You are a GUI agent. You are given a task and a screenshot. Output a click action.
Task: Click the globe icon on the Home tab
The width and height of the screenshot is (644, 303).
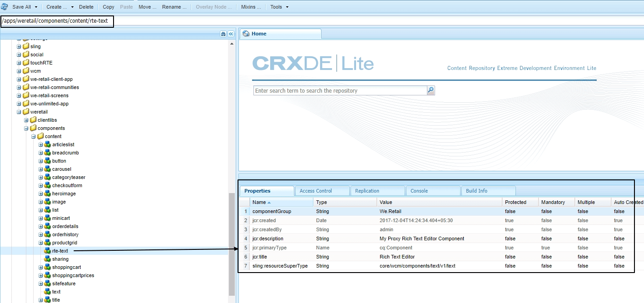click(x=245, y=33)
